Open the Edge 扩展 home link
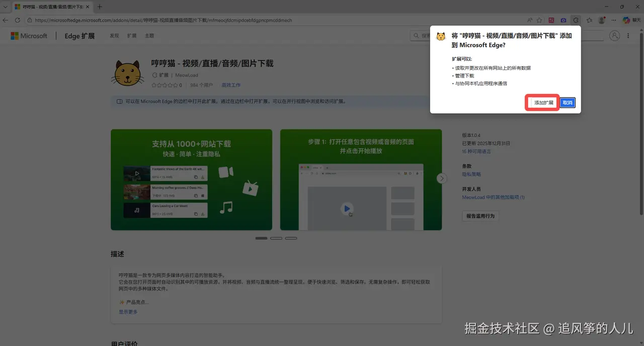644x346 pixels. [x=79, y=36]
